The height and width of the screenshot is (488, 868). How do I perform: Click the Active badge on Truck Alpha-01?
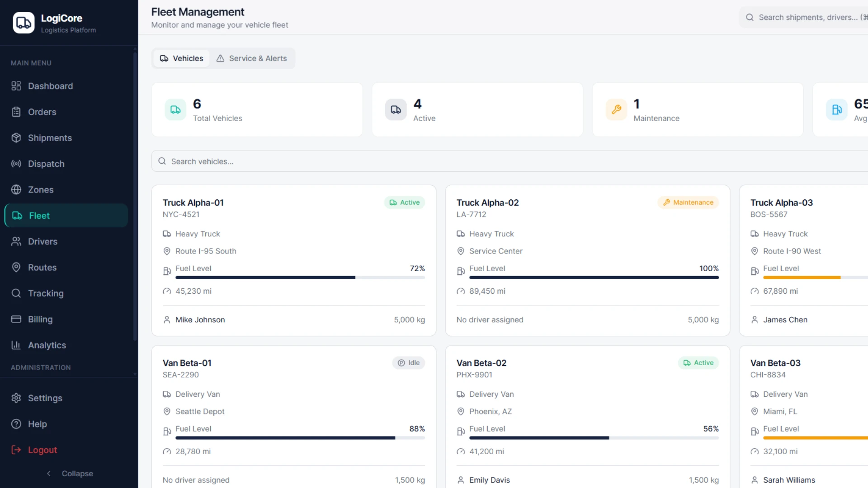coord(405,202)
